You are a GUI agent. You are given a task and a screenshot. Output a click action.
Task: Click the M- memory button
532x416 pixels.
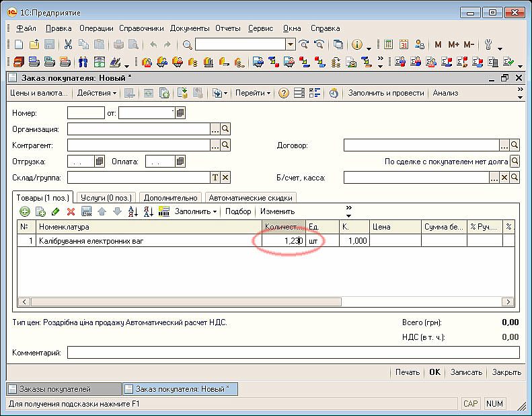[x=469, y=44]
